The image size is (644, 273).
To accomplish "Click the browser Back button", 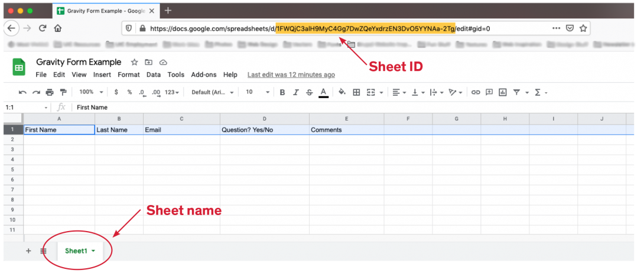I will [11, 28].
